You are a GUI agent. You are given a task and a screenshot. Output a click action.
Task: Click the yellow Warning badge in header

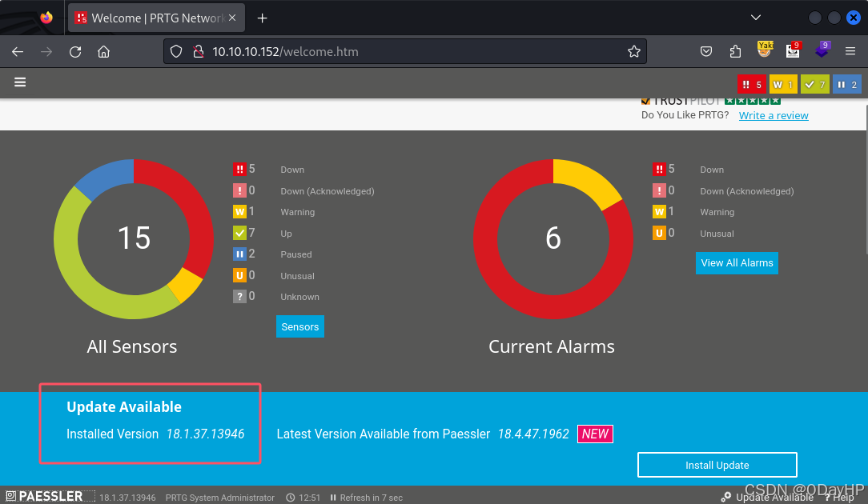783,85
